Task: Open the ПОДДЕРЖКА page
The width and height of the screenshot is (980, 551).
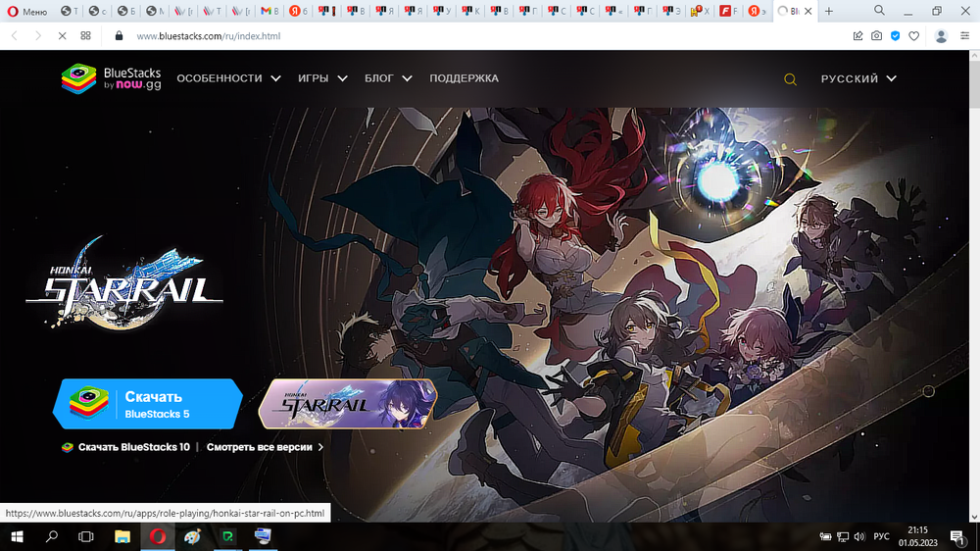Action: coord(464,78)
